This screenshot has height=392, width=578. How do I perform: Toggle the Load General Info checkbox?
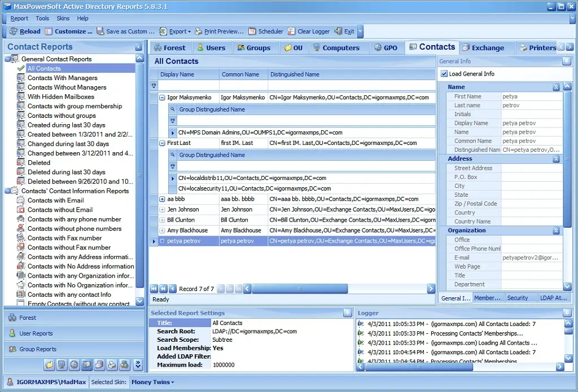444,74
